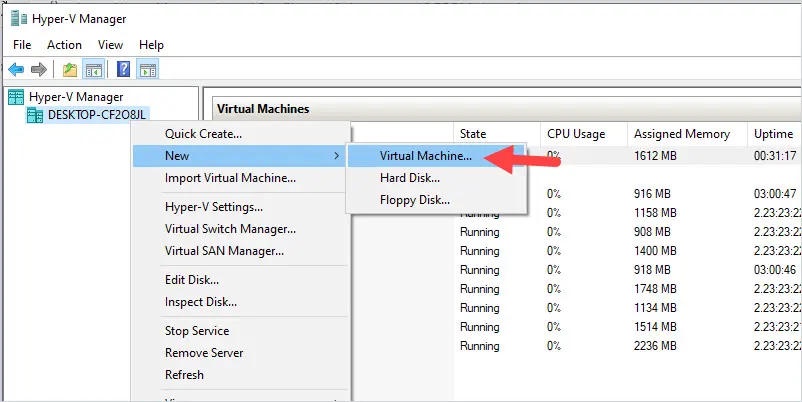Select Hyper-V Manager tree node
Viewport: 802px width, 402px height.
coord(76,97)
